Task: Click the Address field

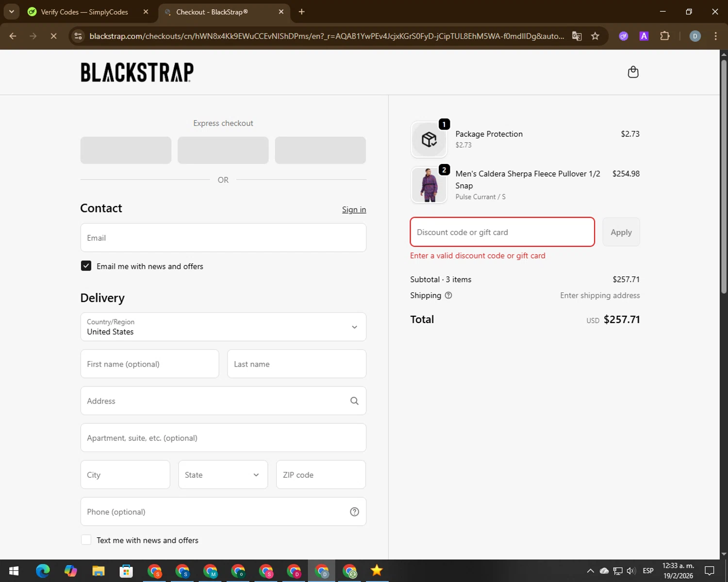Action: point(223,401)
